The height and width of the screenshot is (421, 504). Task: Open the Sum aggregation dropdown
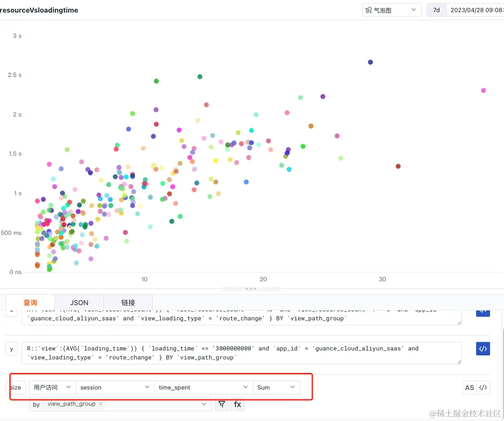(x=277, y=388)
